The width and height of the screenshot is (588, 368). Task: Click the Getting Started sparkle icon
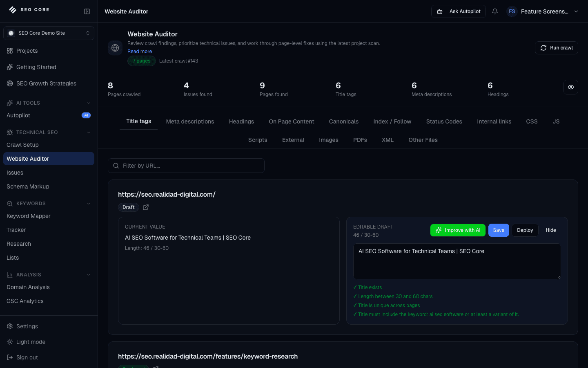click(10, 67)
